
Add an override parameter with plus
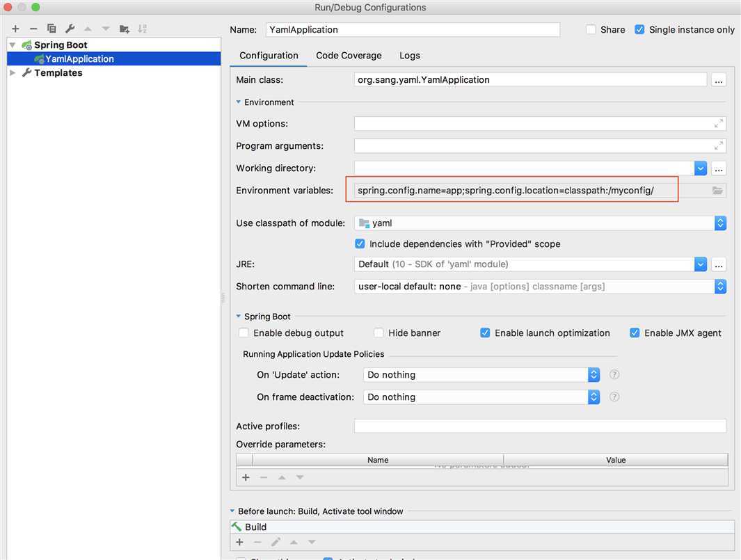pyautogui.click(x=246, y=477)
